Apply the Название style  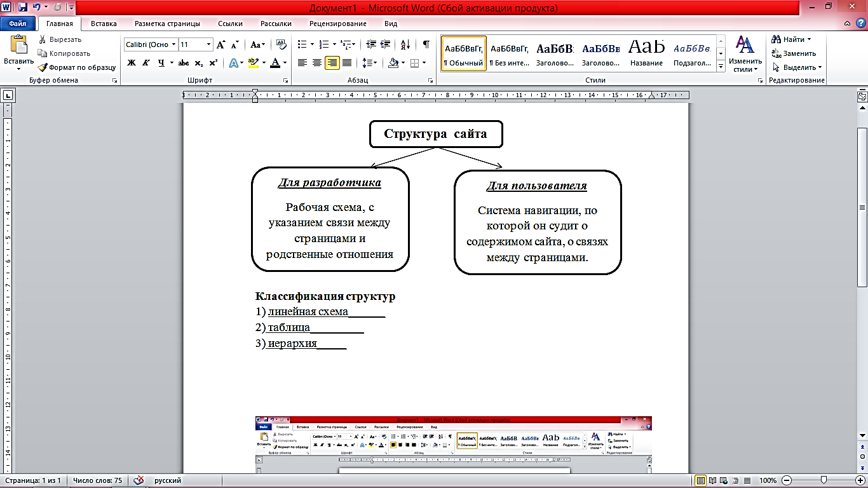click(x=647, y=54)
